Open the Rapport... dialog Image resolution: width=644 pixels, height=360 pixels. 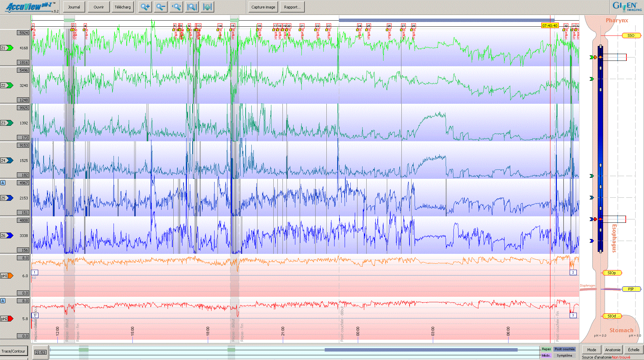click(292, 7)
